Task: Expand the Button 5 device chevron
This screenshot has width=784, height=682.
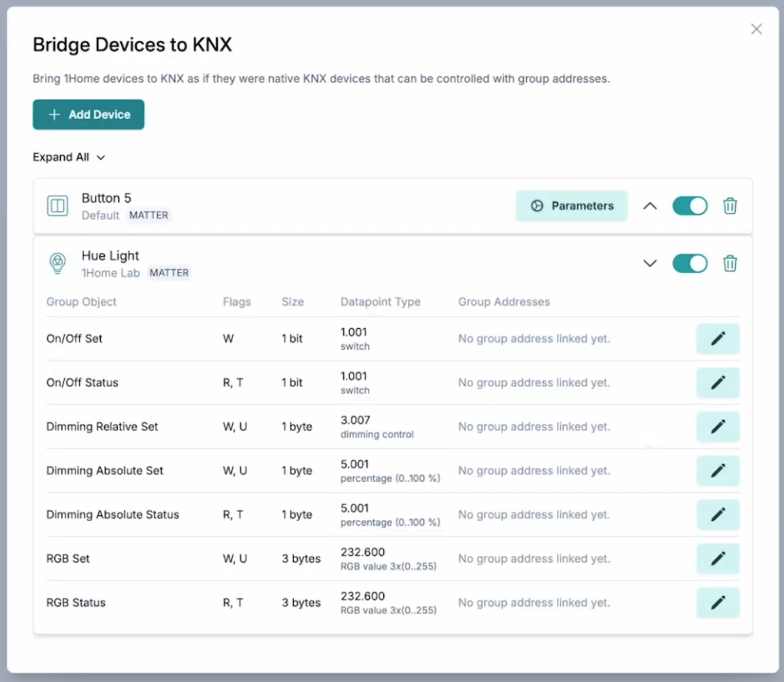Action: [x=650, y=206]
